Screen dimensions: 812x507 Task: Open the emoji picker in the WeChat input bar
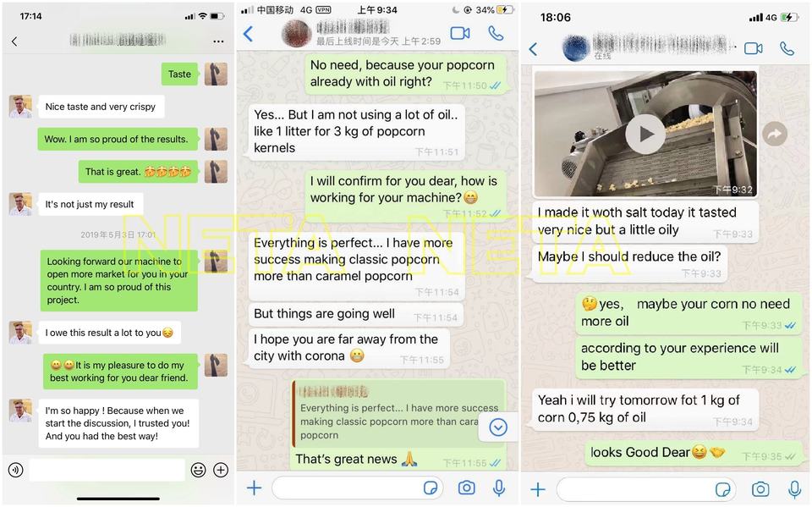pos(198,471)
